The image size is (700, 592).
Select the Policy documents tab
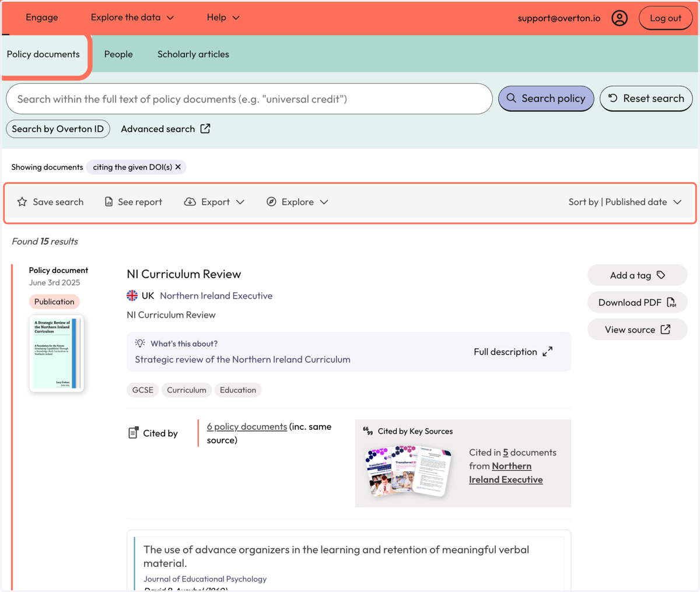pyautogui.click(x=43, y=54)
